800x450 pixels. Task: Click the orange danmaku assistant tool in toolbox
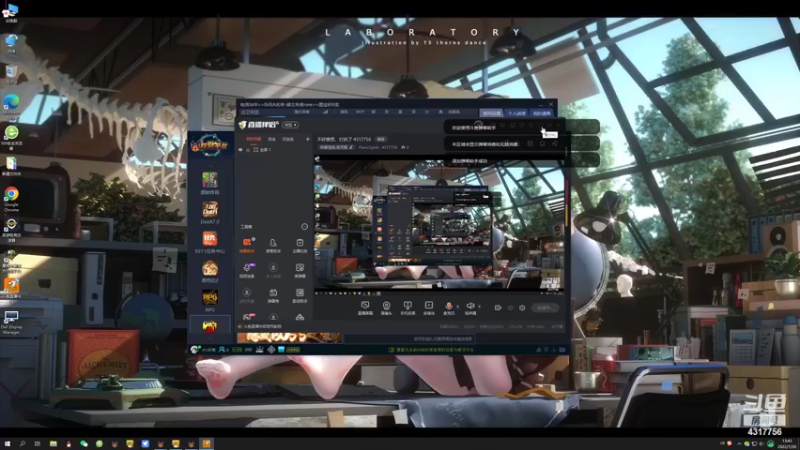[x=247, y=243]
